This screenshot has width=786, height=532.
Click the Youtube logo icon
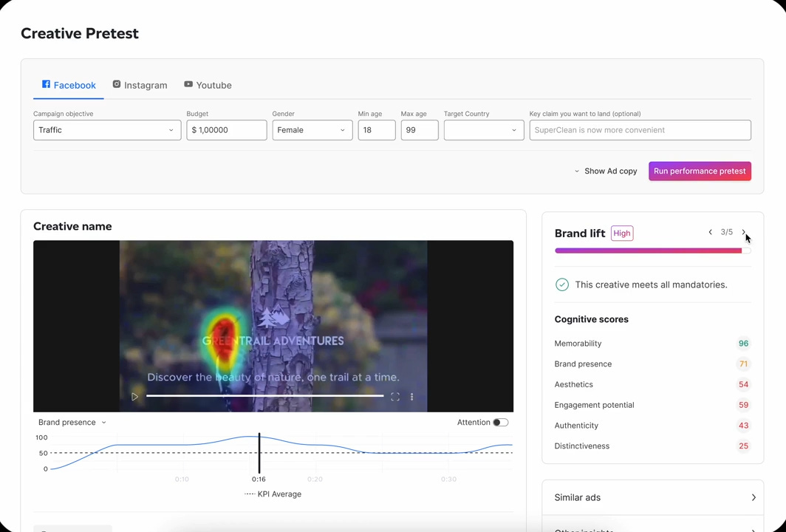pos(188,84)
